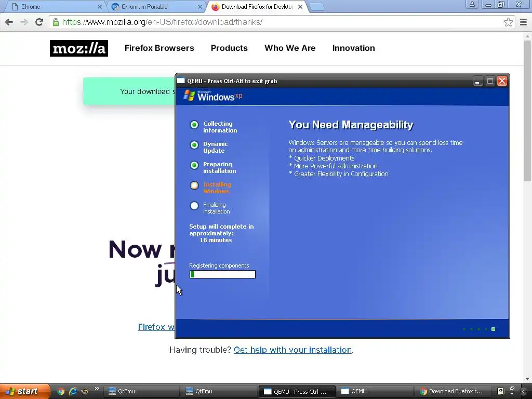The image size is (532, 399).
Task: Select Download Firefox taskbar button
Action: point(451,391)
